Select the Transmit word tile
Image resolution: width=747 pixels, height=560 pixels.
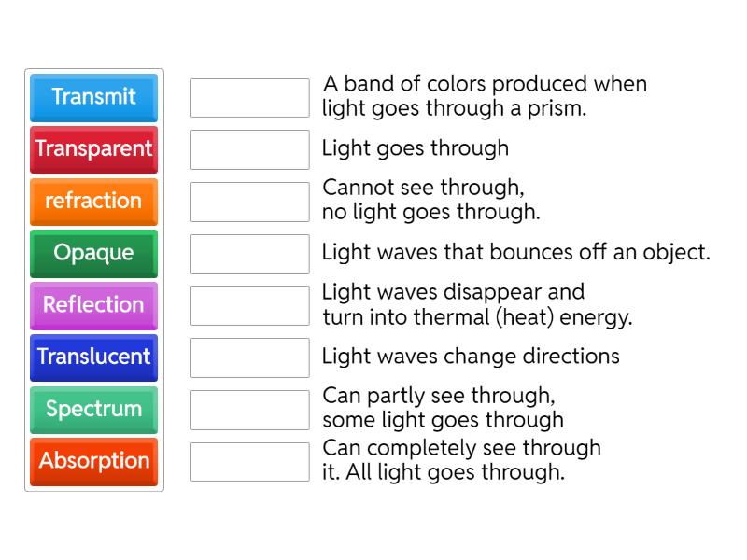tap(92, 97)
